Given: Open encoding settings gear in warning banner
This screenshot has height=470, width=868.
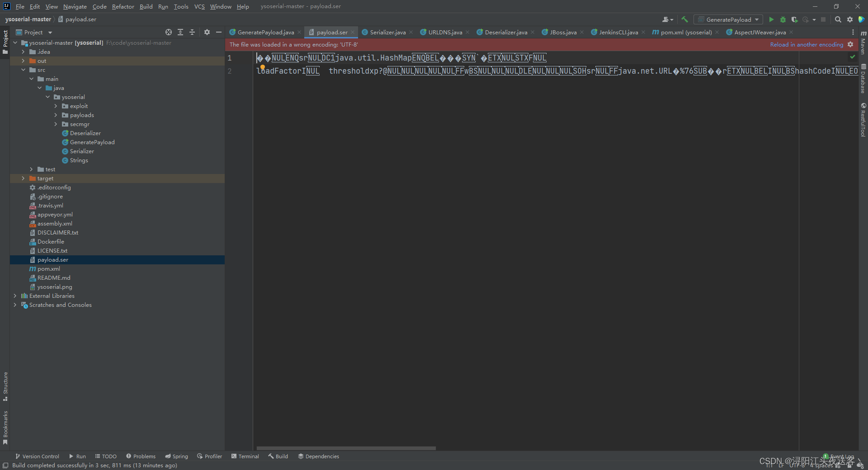Looking at the screenshot, I should pyautogui.click(x=850, y=44).
